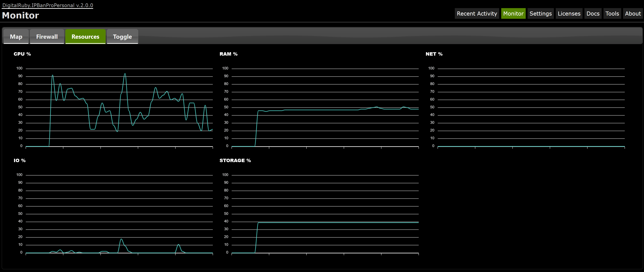This screenshot has height=272, width=644.
Task: Click the STORAGE % chart title
Action: coord(235,160)
